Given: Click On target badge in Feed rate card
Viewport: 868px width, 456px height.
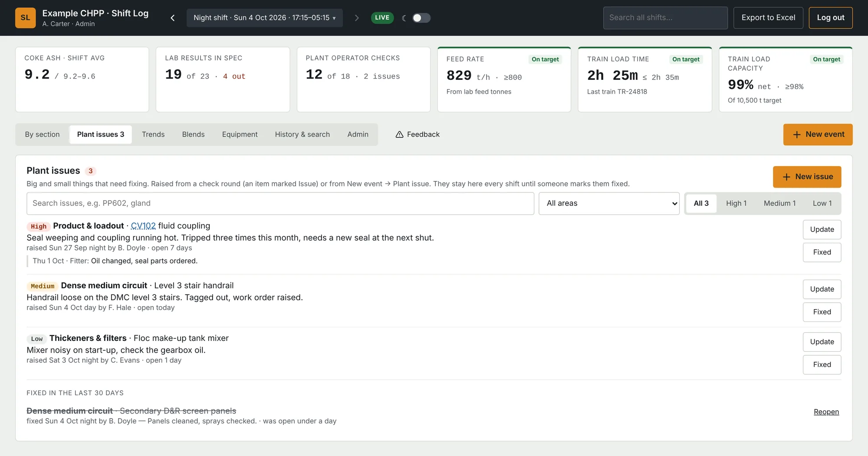Looking at the screenshot, I should coord(545,59).
